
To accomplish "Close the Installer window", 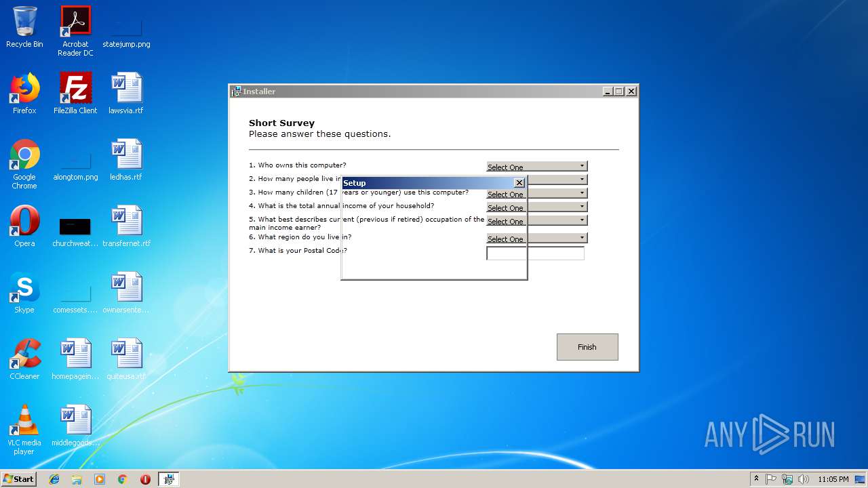I will (x=631, y=91).
